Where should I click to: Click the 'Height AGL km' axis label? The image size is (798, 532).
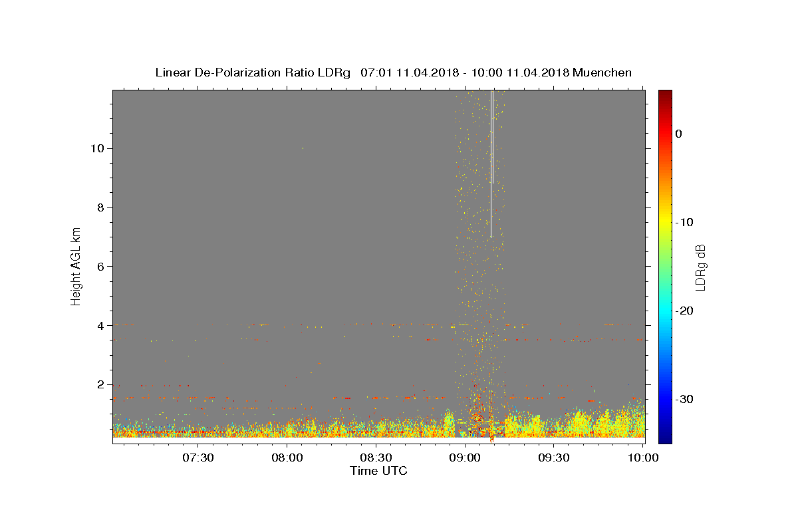point(76,266)
